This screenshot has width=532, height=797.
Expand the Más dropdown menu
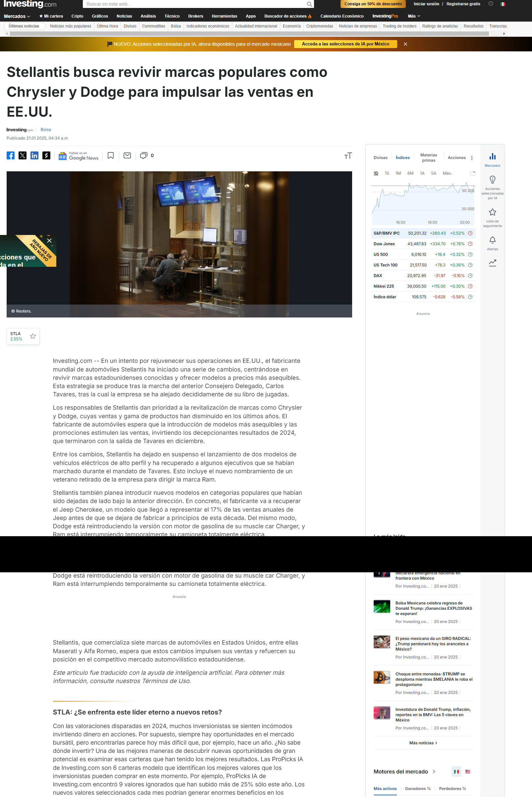414,16
